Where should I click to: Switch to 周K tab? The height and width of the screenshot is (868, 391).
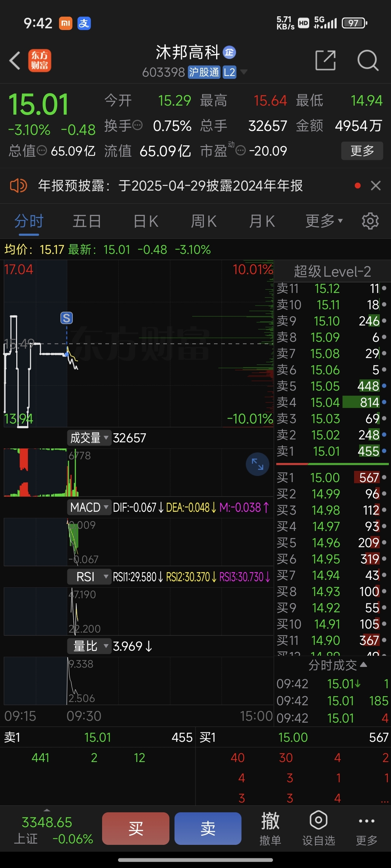[x=204, y=221]
